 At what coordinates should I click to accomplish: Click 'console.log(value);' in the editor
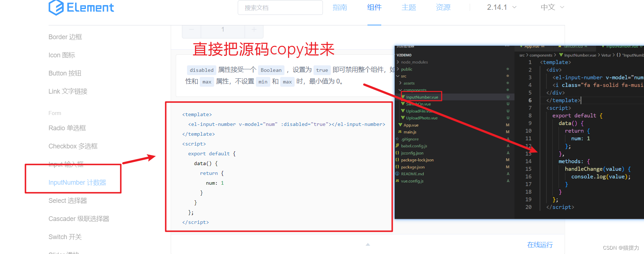pyautogui.click(x=601, y=177)
